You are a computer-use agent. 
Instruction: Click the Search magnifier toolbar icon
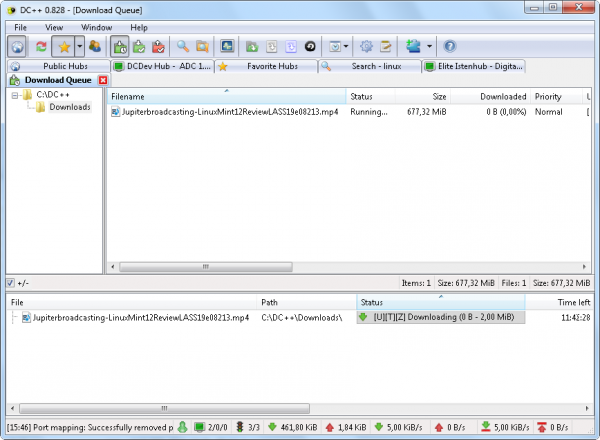[x=183, y=46]
